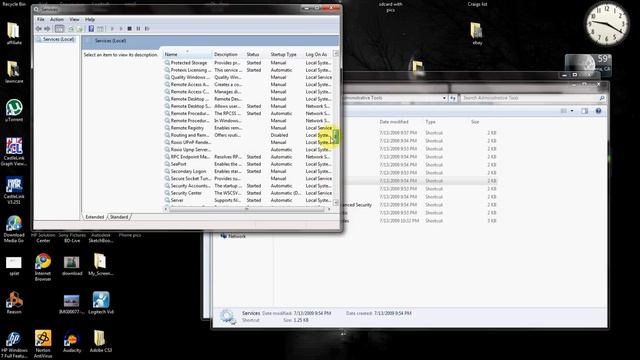Open the view options dropdown arrow in Explorer
The width and height of the screenshot is (640, 360).
(x=572, y=111)
